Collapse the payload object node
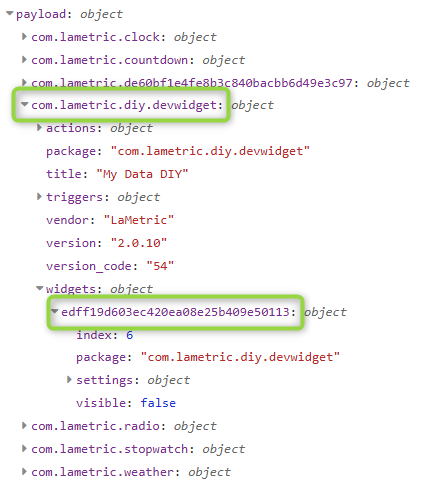 (10, 14)
